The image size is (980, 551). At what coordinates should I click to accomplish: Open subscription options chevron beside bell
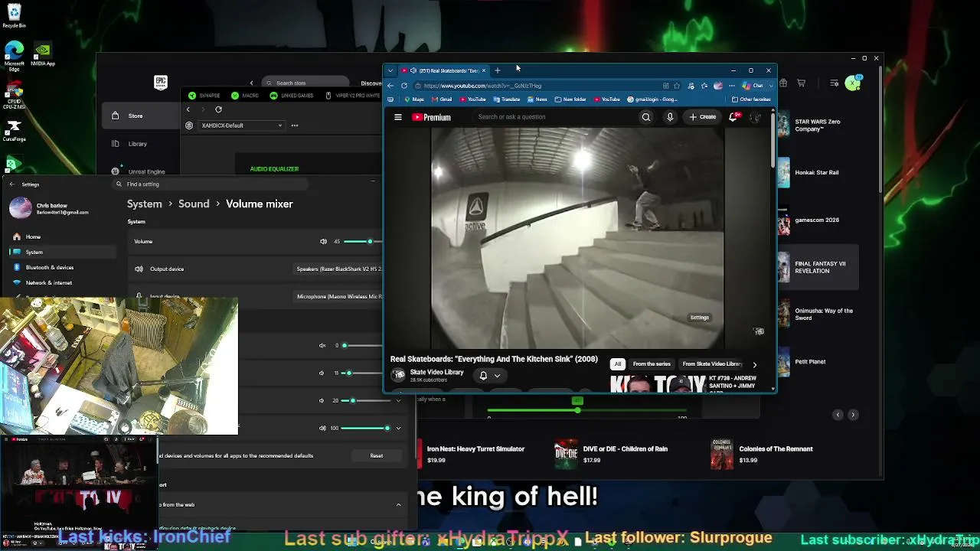497,376
